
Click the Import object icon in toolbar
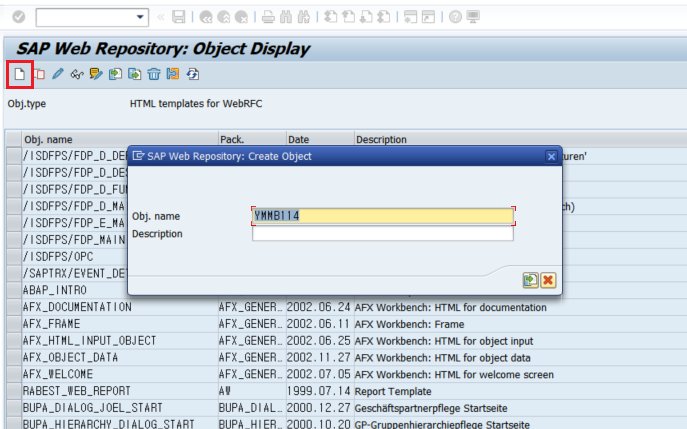tap(115, 74)
